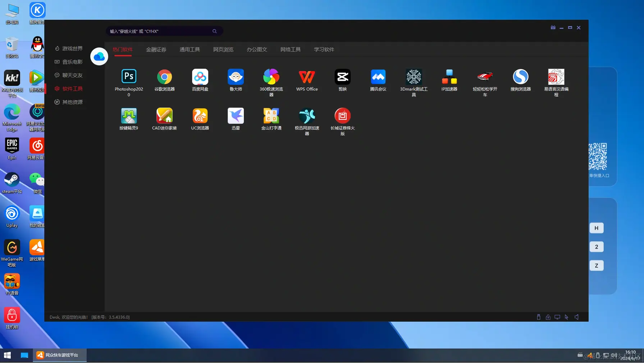The height and width of the screenshot is (363, 644).
Task: Open 剪映 video editor
Action: [x=342, y=77]
